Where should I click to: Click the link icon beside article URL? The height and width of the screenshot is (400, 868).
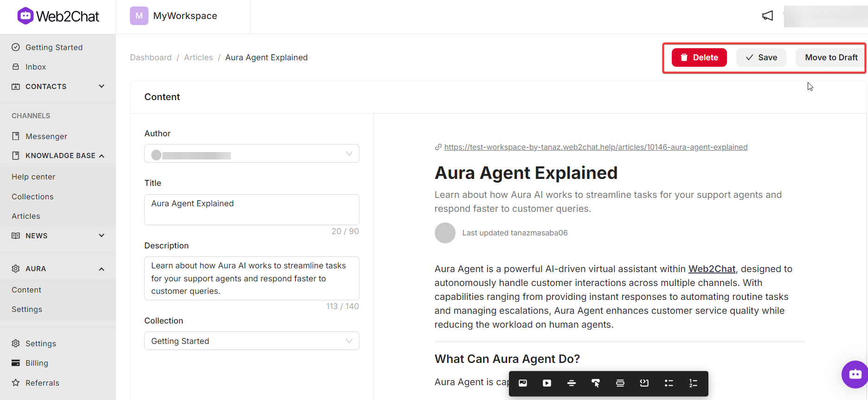point(438,147)
